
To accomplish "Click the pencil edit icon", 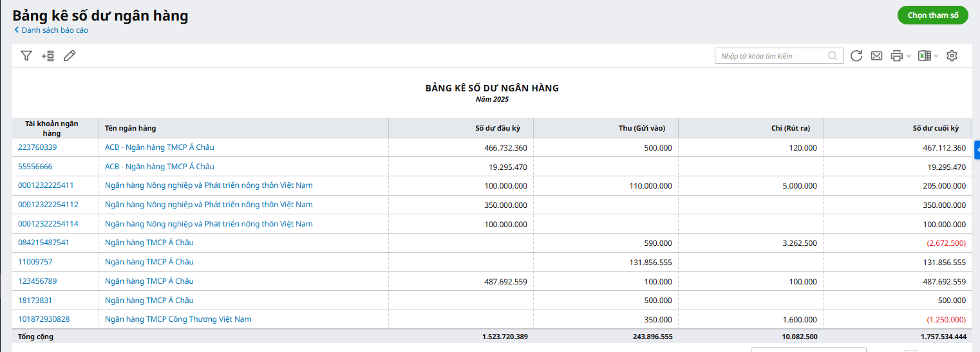I will coord(70,56).
